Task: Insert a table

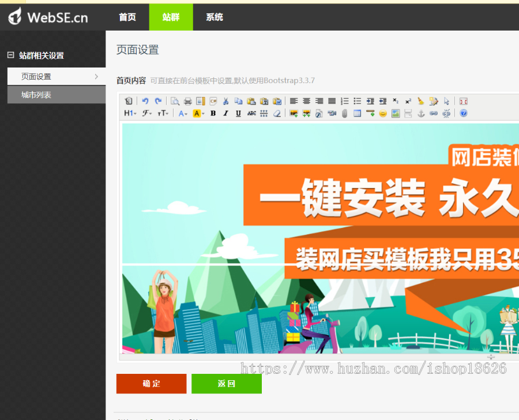Action: [357, 113]
